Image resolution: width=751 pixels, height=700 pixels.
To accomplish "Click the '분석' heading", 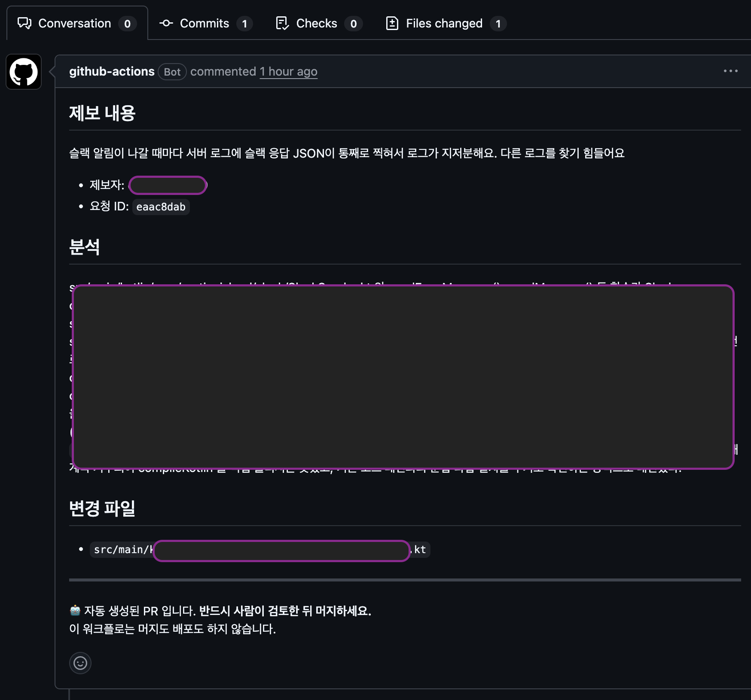I will [85, 247].
